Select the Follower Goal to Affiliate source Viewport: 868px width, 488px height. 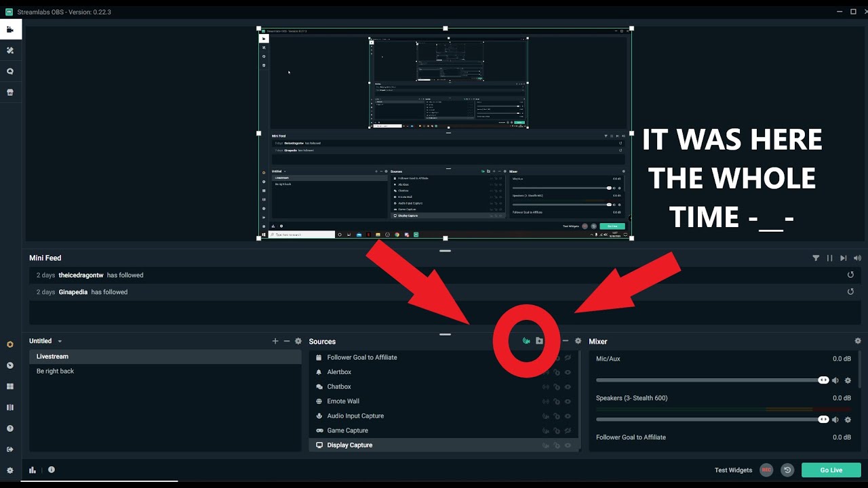click(x=443, y=357)
